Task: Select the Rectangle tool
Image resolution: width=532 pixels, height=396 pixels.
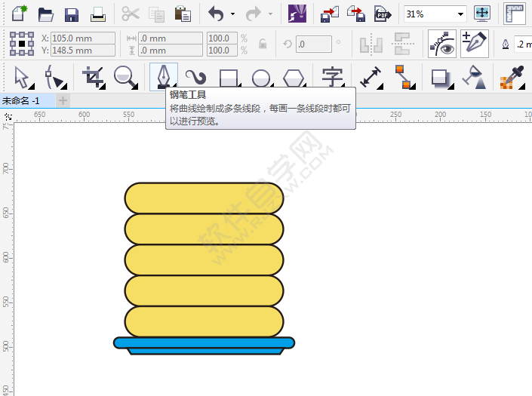Action: click(x=229, y=78)
